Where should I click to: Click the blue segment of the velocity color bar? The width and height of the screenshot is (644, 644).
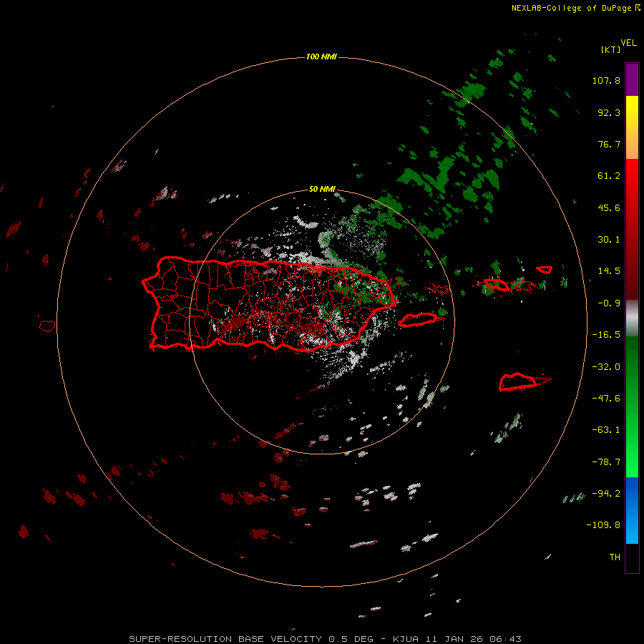coord(632,510)
